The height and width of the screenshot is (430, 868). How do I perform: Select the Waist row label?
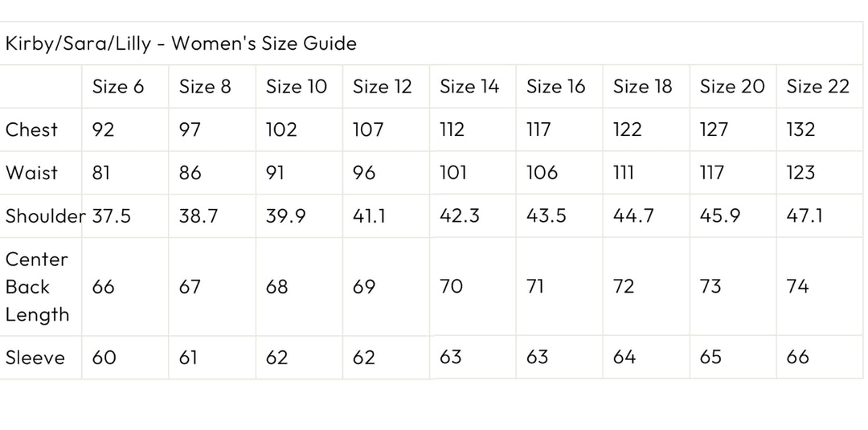tap(32, 173)
